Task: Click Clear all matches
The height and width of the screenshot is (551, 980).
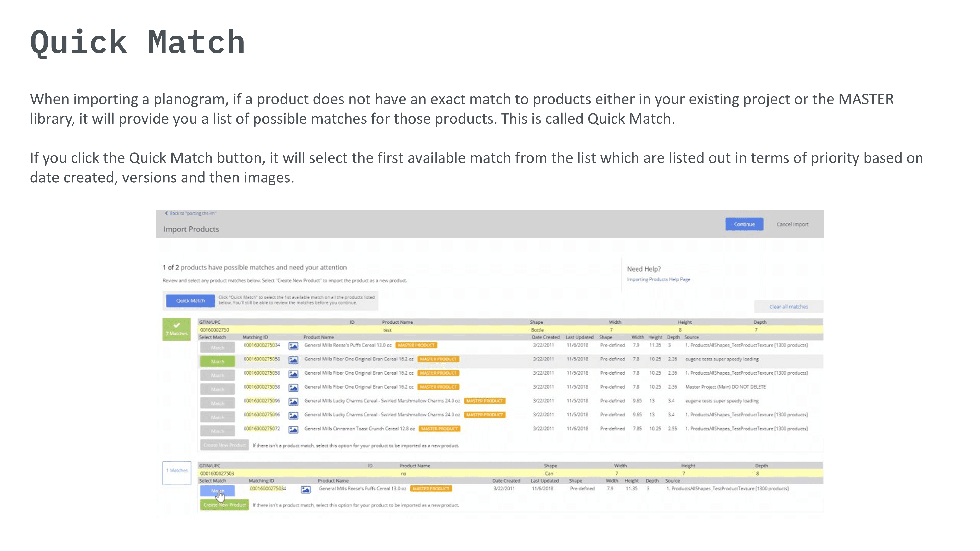Action: tap(788, 307)
